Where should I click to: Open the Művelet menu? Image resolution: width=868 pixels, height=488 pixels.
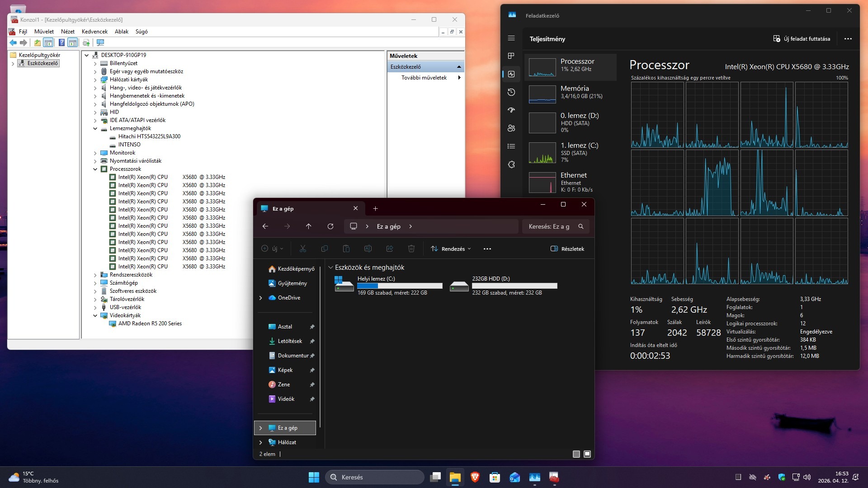coord(44,32)
